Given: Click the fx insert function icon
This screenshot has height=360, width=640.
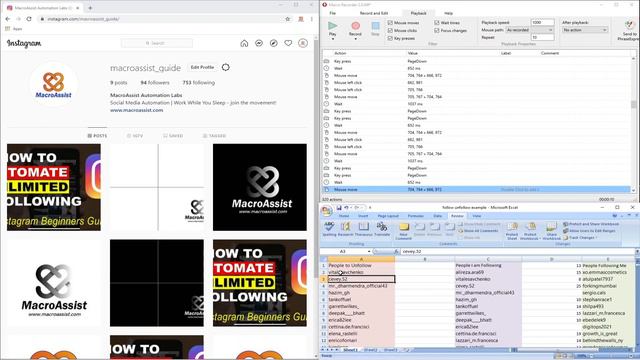Looking at the screenshot, I should [396, 251].
